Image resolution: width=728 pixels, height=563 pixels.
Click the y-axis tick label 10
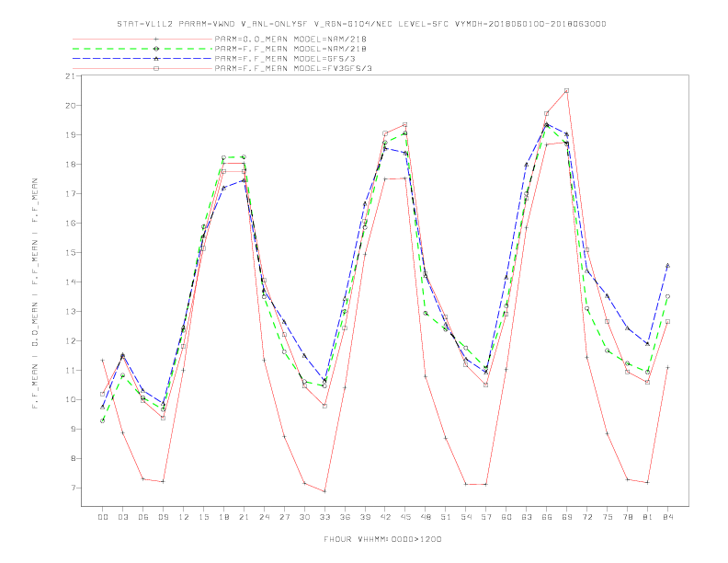pos(70,399)
